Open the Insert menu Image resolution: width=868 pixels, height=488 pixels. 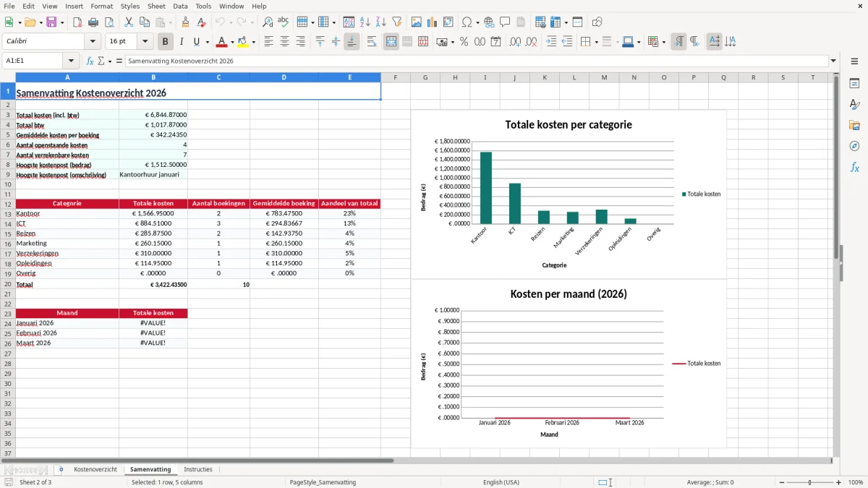coord(74,6)
